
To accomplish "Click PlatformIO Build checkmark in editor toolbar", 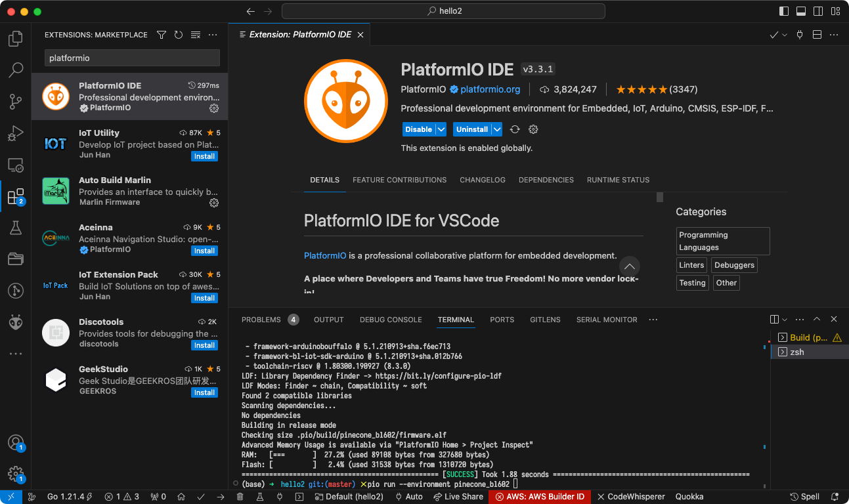I will tap(774, 35).
